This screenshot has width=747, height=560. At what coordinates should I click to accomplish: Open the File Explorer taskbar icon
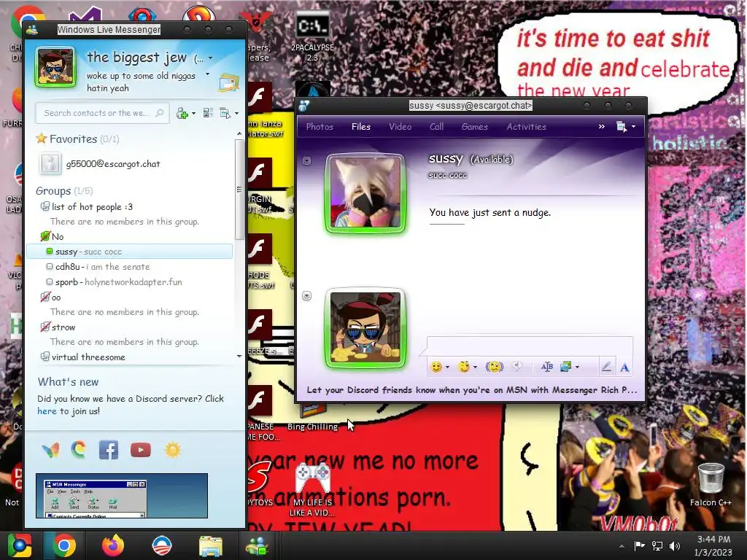coord(210,546)
